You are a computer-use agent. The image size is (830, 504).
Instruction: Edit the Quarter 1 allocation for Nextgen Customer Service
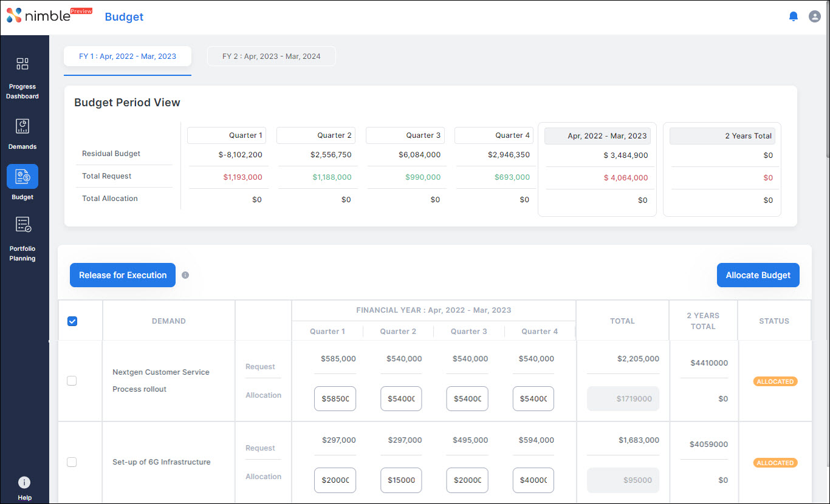[335, 399]
